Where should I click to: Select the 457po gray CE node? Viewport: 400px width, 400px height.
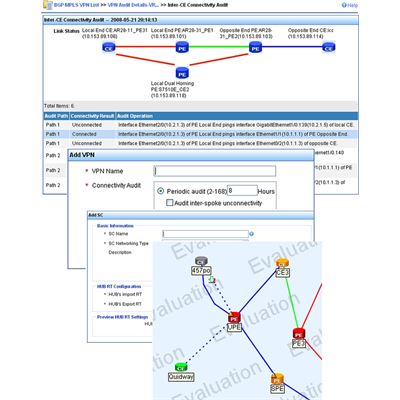click(x=201, y=261)
